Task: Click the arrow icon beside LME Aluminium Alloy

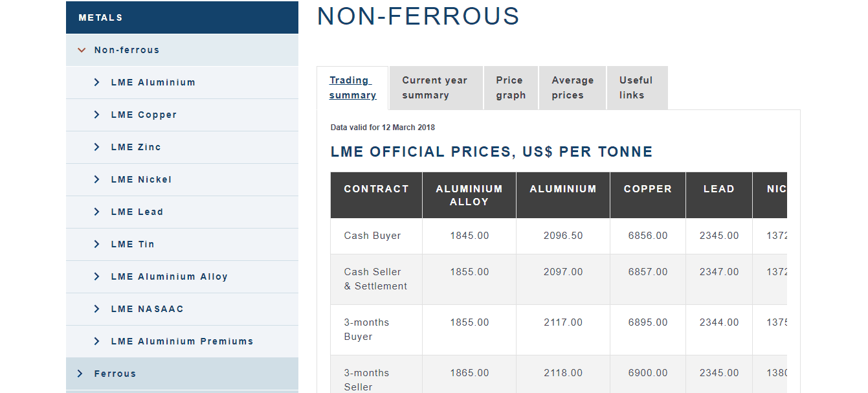Action: point(96,276)
